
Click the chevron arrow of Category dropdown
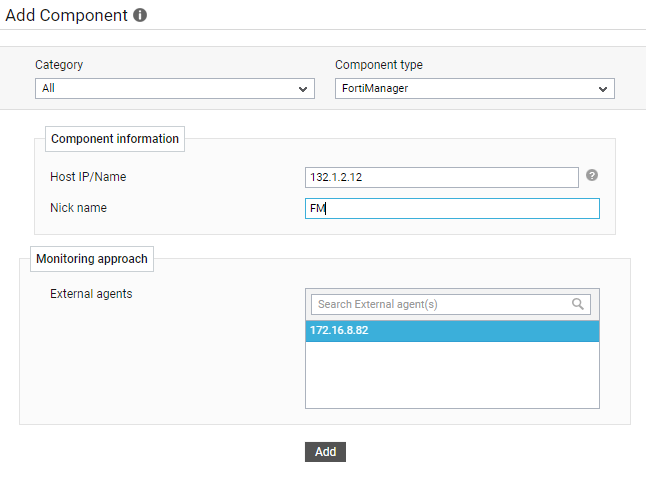303,89
